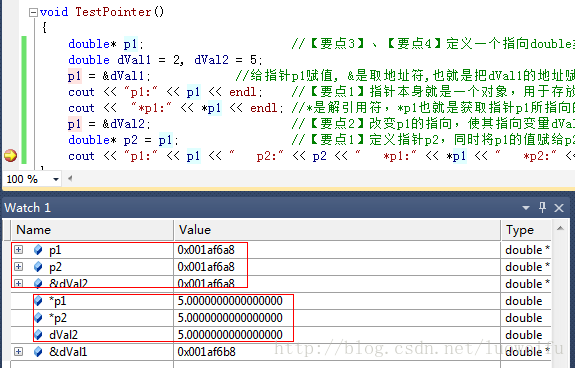The width and height of the screenshot is (575, 368).
Task: Open the 100 % zoom dropdown
Action: tap(56, 179)
